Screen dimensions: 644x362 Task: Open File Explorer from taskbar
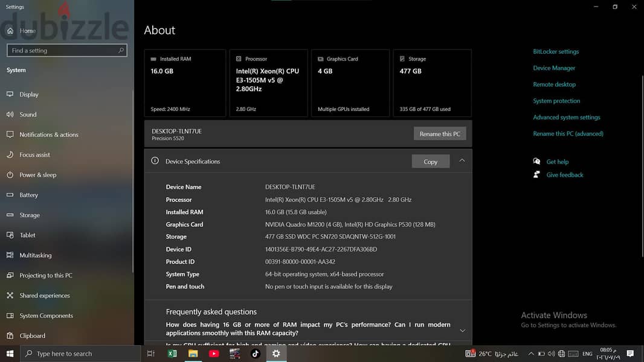[193, 354]
